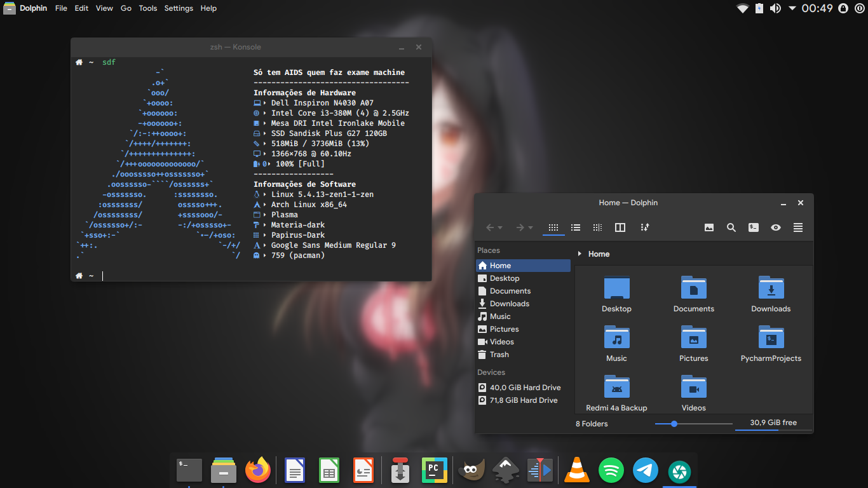The height and width of the screenshot is (488, 868).
Task: Select Downloads in Places panel
Action: click(523, 304)
